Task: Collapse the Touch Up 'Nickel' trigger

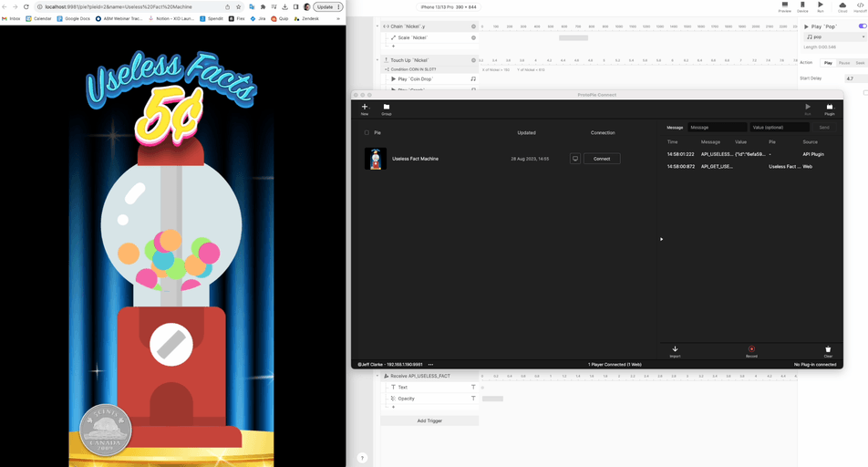Action: point(377,60)
